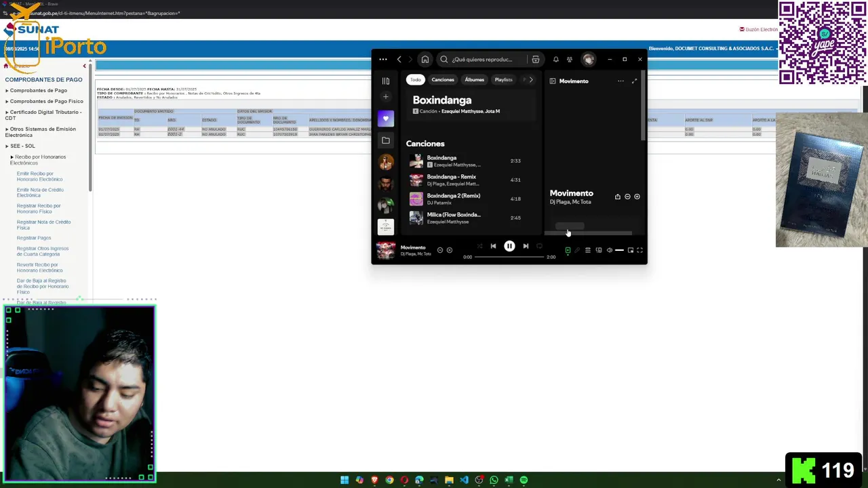Viewport: 868px width, 488px height.
Task: Toggle lyrics microphone icon
Action: coord(578,250)
